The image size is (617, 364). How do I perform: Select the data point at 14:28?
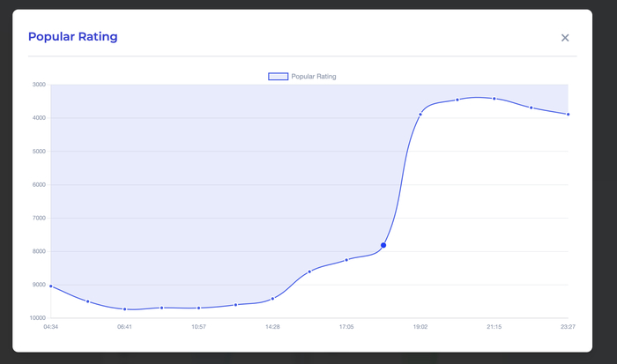pyautogui.click(x=273, y=298)
